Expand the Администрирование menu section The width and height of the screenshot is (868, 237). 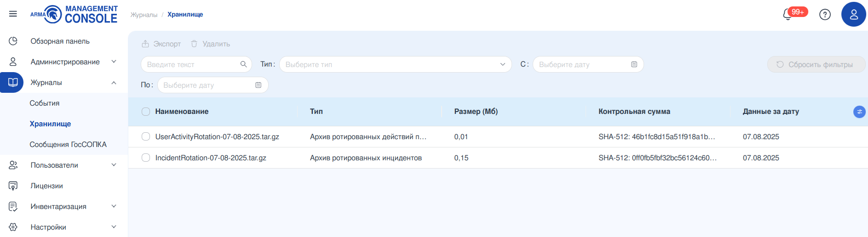tap(64, 62)
